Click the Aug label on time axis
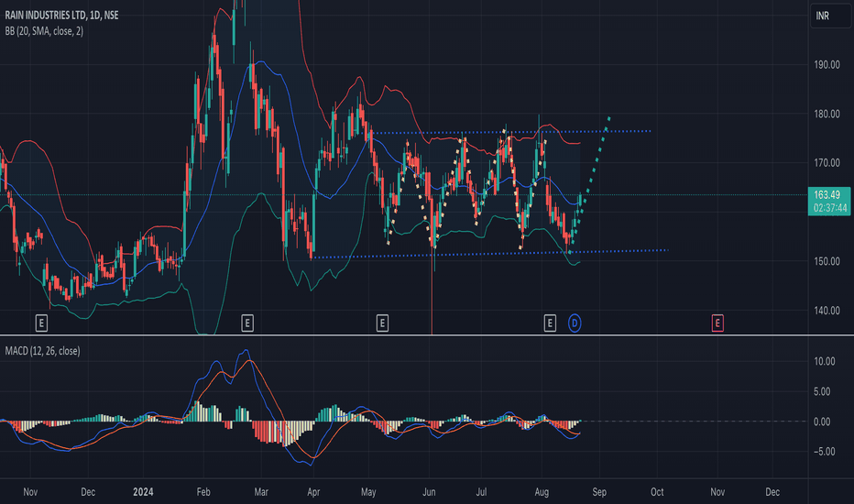Screen dimensions: 854x504 click(x=542, y=492)
